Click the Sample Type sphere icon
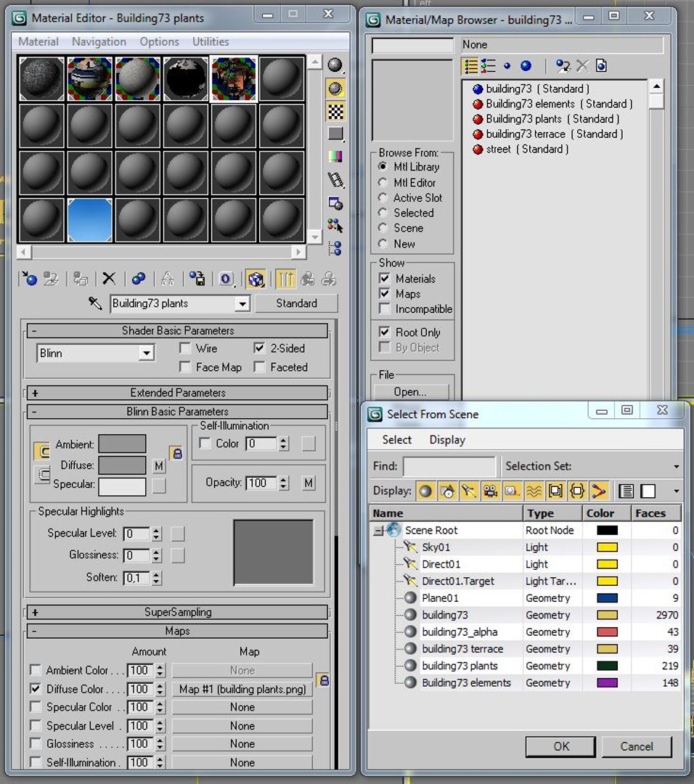Viewport: 694px width, 784px height. 335,65
